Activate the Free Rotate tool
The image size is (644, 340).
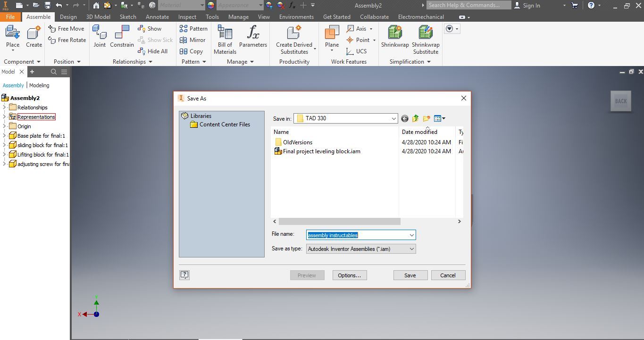click(x=67, y=40)
